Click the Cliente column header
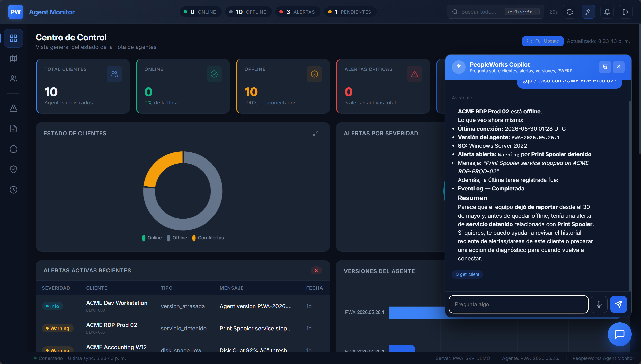Image resolution: width=641 pixels, height=364 pixels. 97,288
